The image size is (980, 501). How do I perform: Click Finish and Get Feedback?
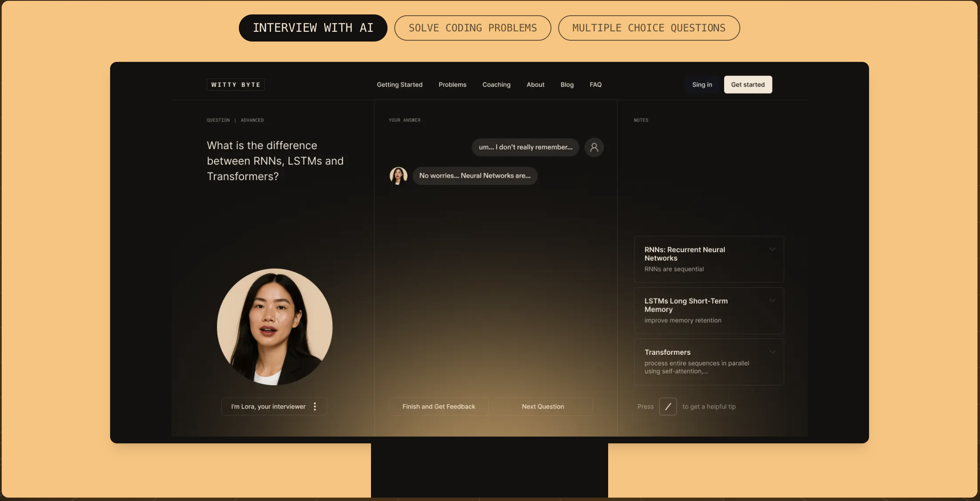438,406
